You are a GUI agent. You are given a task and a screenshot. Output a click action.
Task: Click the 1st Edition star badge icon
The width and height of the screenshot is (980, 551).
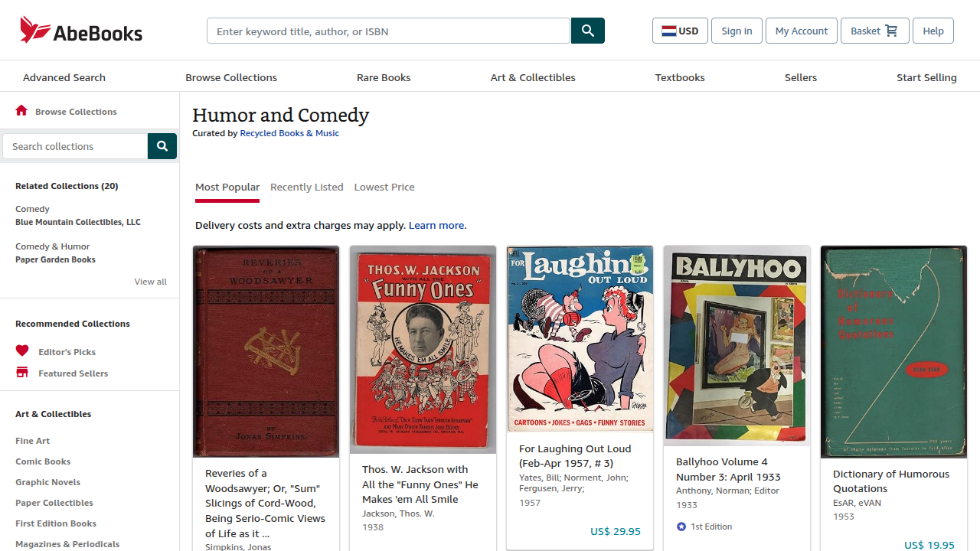pos(681,527)
